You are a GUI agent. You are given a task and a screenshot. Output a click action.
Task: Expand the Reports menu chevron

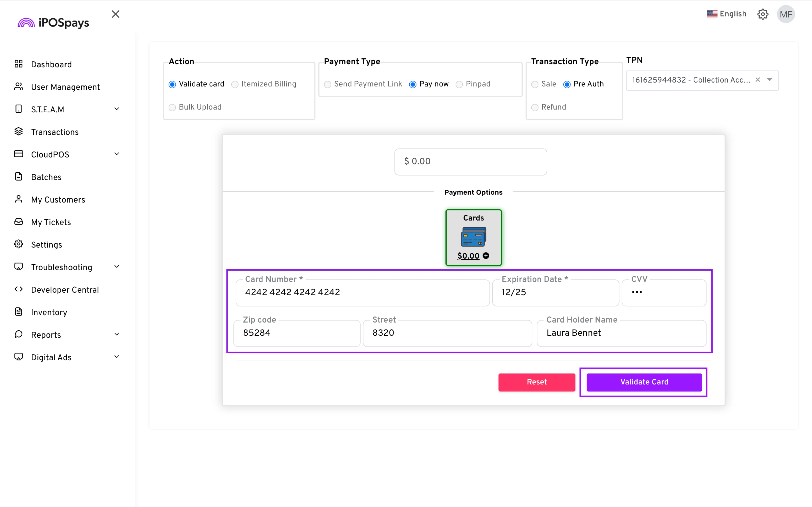117,334
